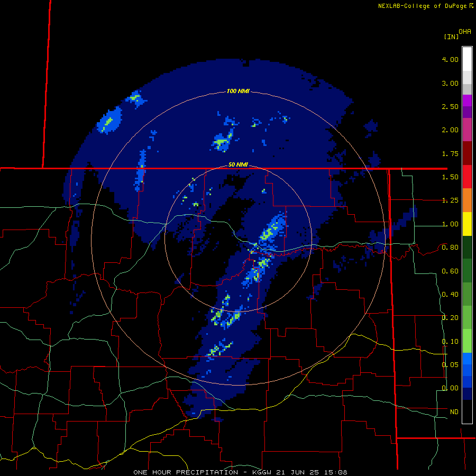Click the 2.50 legend value
This screenshot has height=476, width=476.
pos(450,106)
